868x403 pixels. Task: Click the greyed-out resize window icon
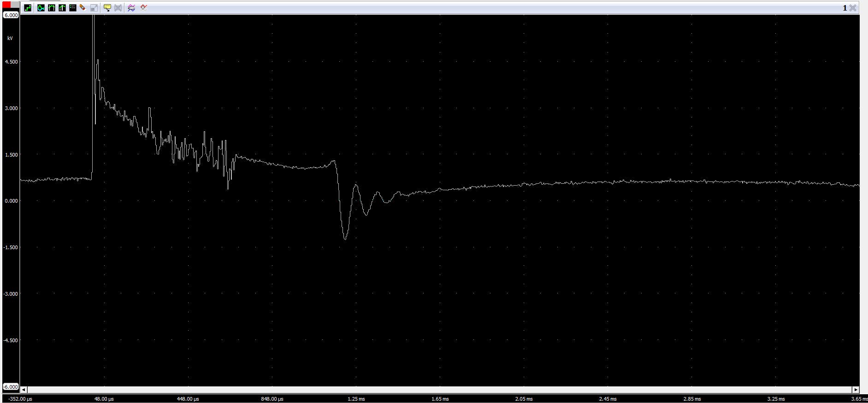(94, 8)
